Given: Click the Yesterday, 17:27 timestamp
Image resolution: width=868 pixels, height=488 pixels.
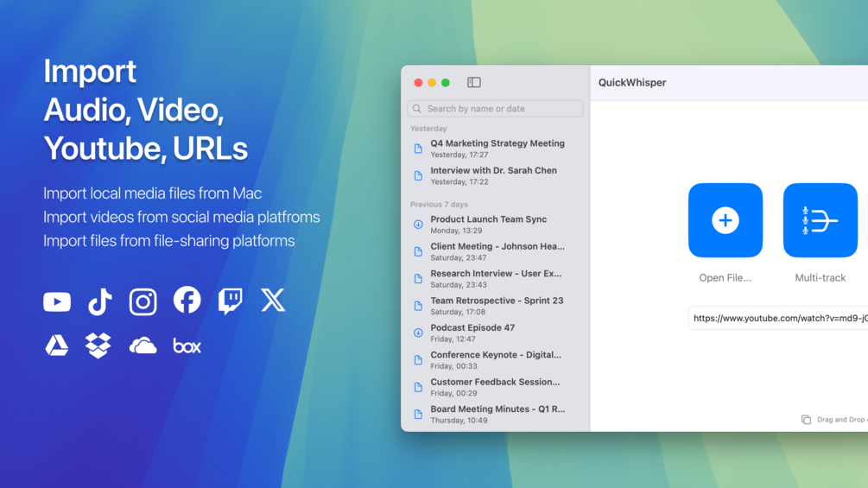Looking at the screenshot, I should [x=459, y=155].
